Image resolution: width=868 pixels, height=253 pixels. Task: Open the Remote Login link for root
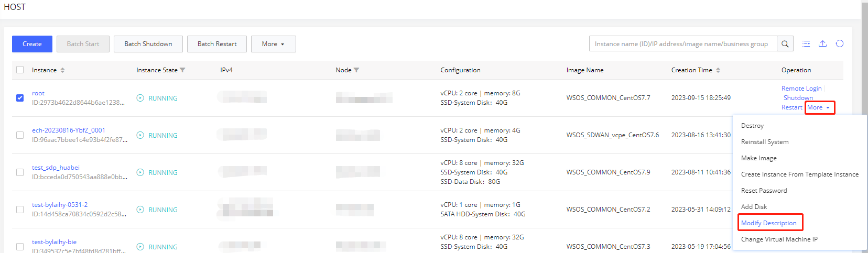(x=801, y=89)
